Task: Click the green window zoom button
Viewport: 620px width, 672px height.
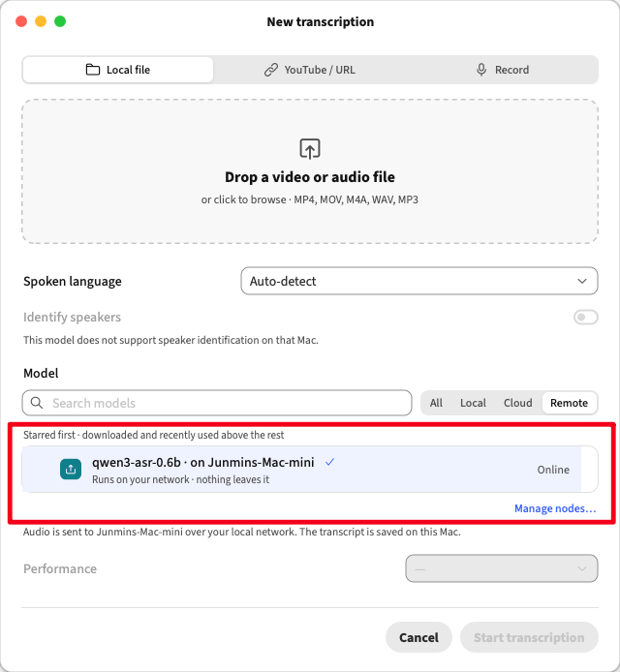Action: tap(60, 21)
